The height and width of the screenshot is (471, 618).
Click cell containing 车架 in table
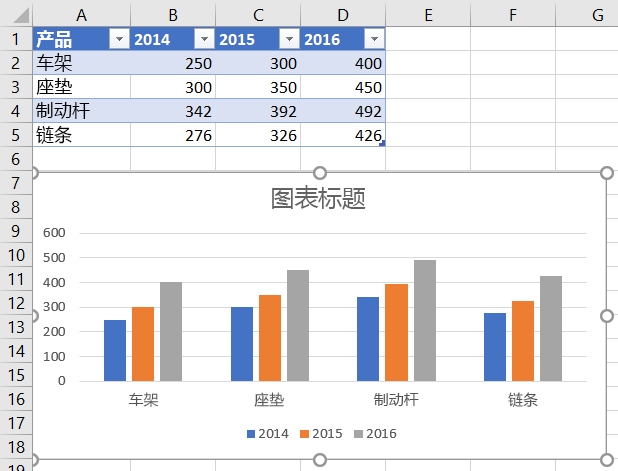pos(82,63)
